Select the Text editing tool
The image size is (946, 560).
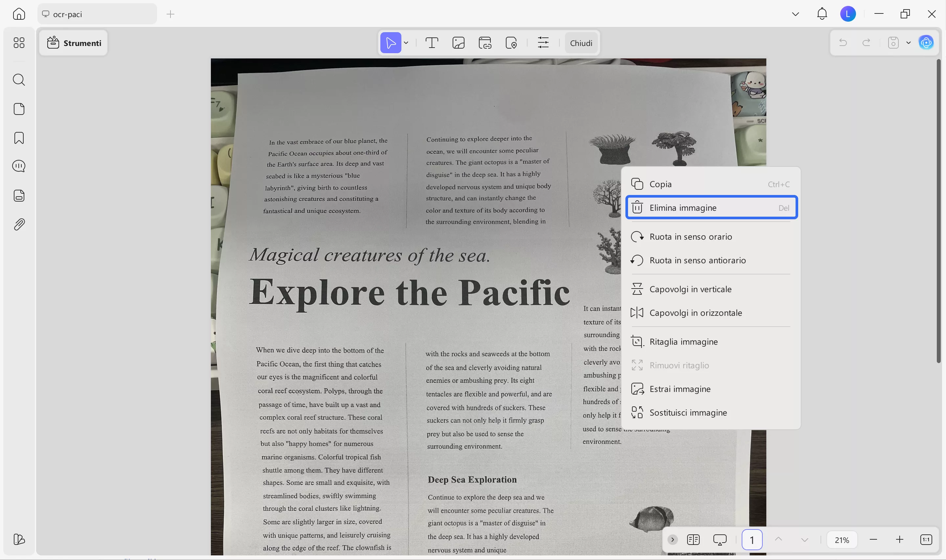tap(432, 43)
